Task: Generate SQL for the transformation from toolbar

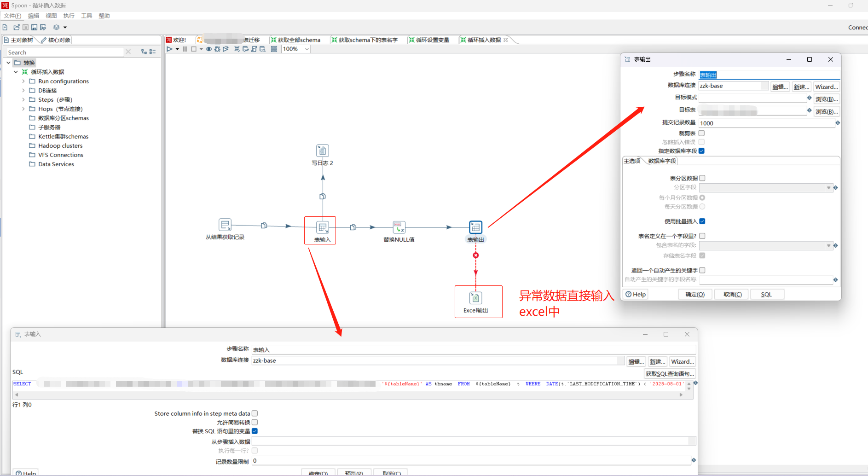Action: (254, 49)
